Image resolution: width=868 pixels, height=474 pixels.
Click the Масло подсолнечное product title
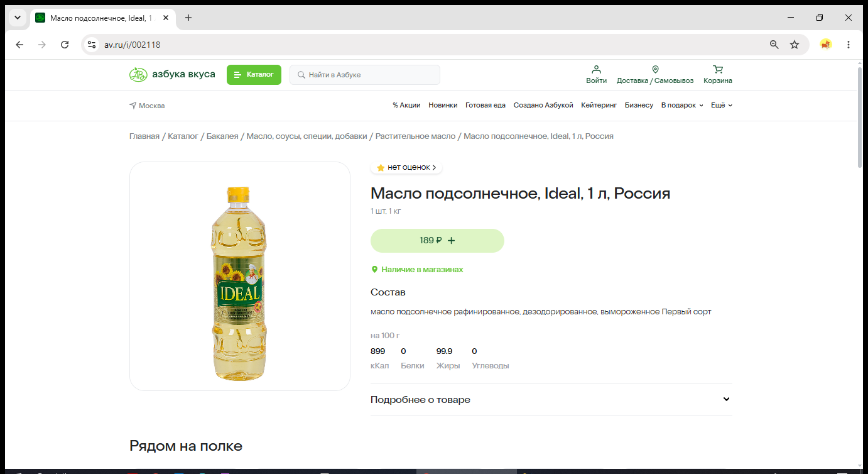(x=521, y=194)
